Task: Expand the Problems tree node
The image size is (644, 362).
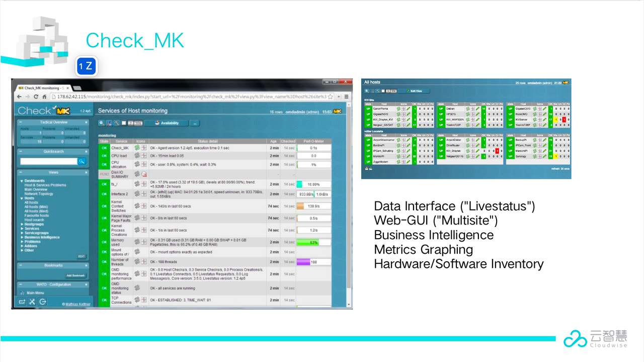Action: pyautogui.click(x=22, y=242)
